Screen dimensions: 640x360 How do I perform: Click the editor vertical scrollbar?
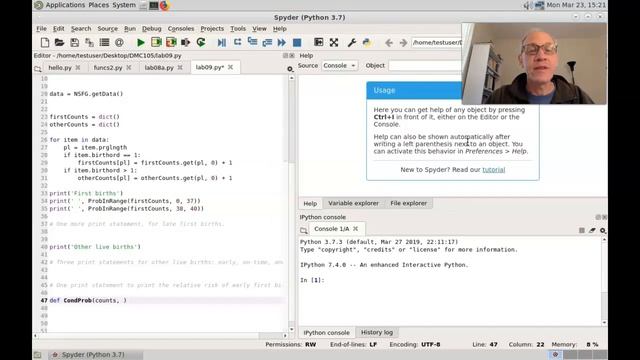click(291, 203)
